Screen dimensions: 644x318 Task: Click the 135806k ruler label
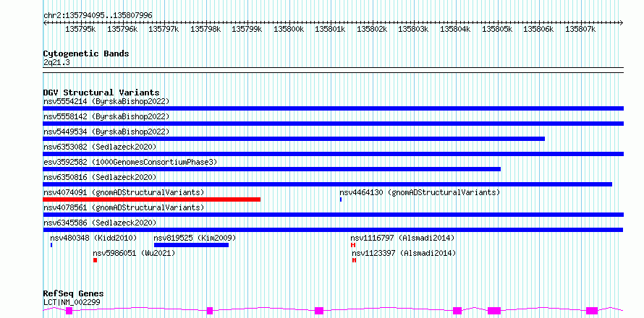[539, 29]
